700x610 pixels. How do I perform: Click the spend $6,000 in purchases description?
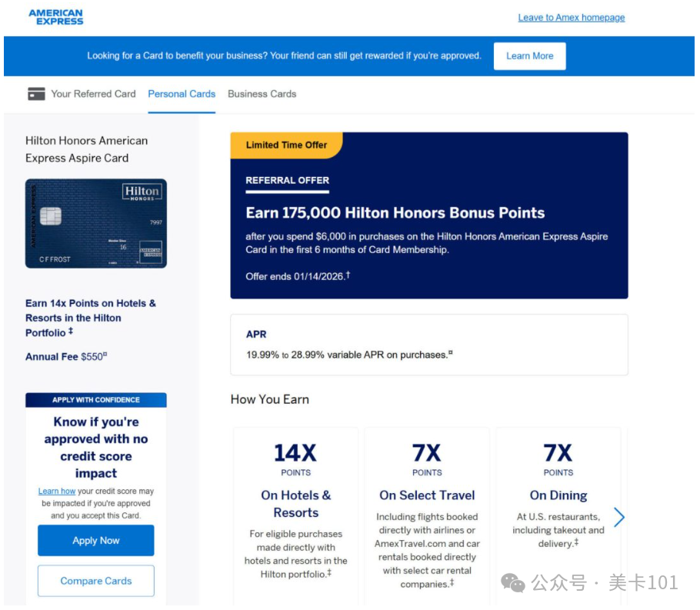426,243
